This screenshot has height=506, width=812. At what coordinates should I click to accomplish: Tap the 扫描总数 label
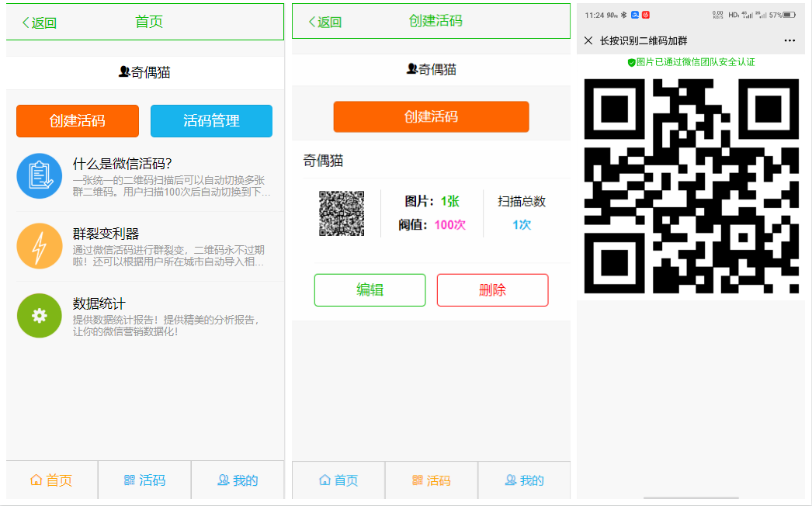point(522,202)
